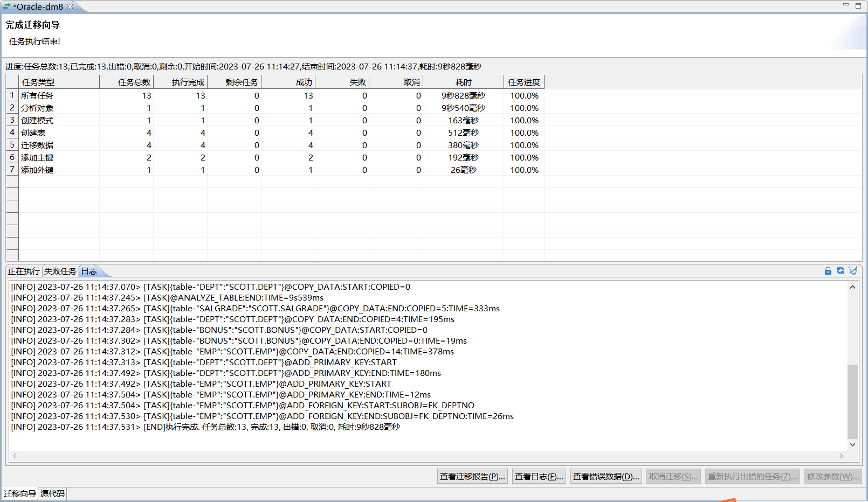Click the final [END]执行完成 log line

click(205, 427)
